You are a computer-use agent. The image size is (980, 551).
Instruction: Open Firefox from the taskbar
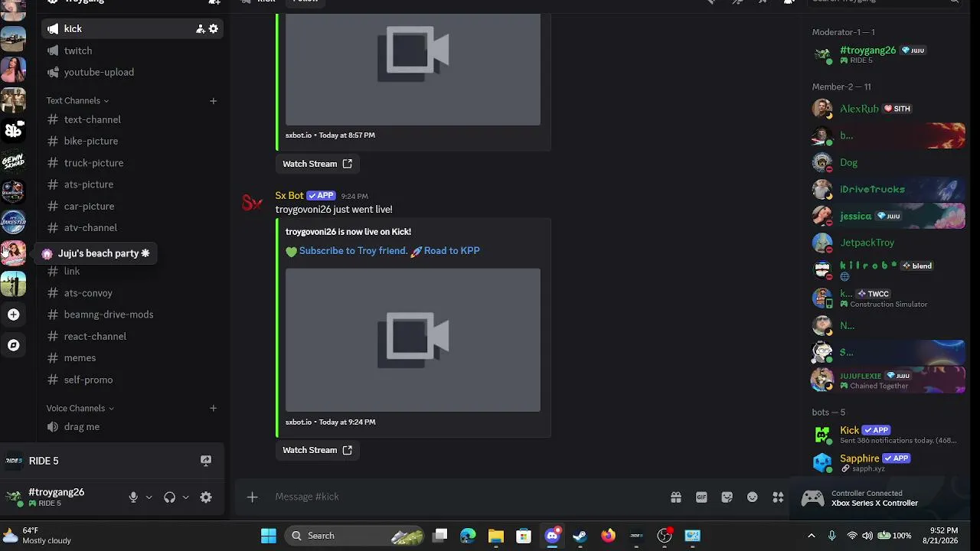608,536
